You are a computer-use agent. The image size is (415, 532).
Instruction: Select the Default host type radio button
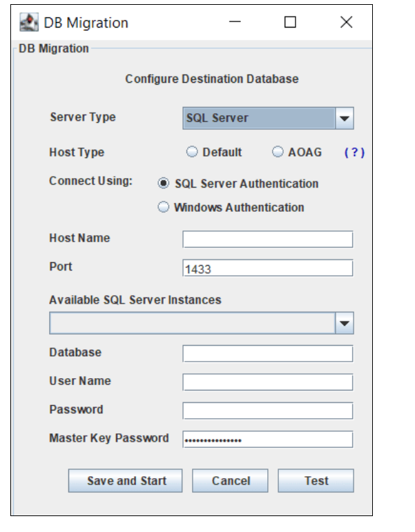tap(192, 152)
